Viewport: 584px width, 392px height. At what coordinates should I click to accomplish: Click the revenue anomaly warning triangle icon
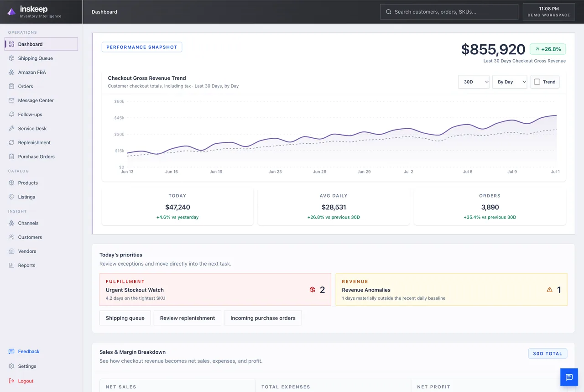point(549,290)
